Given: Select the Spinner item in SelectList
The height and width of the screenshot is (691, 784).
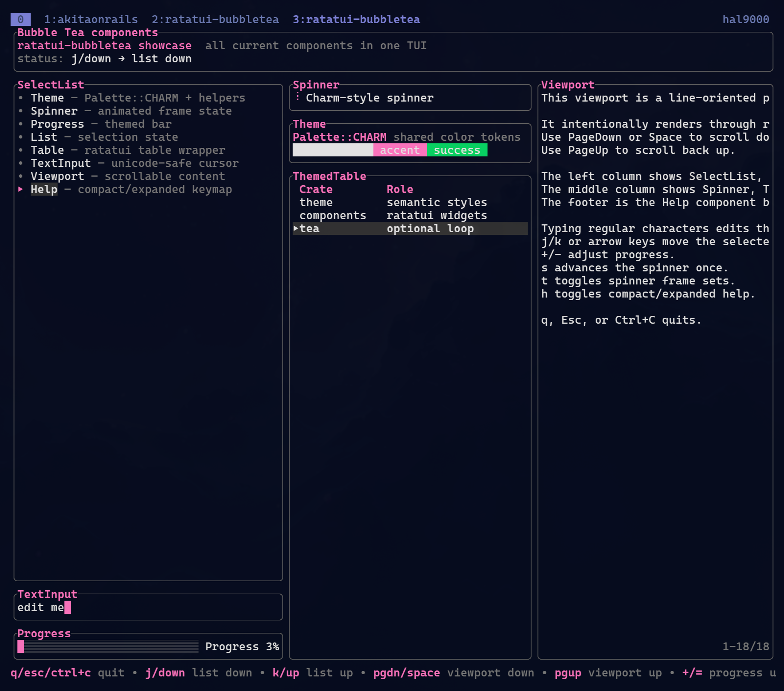Looking at the screenshot, I should (x=125, y=111).
